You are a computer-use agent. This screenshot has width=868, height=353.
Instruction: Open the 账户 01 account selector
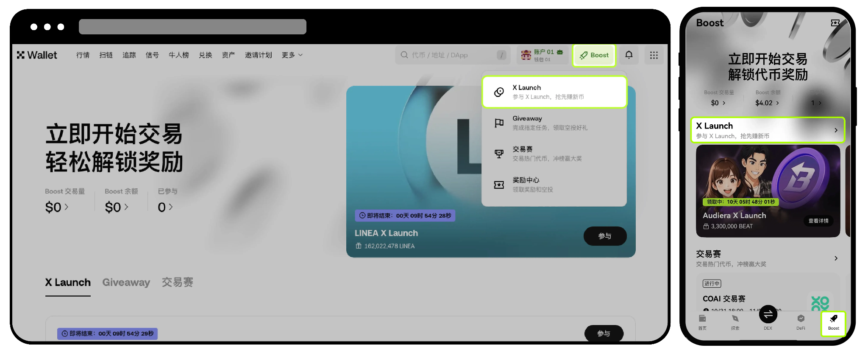click(542, 55)
